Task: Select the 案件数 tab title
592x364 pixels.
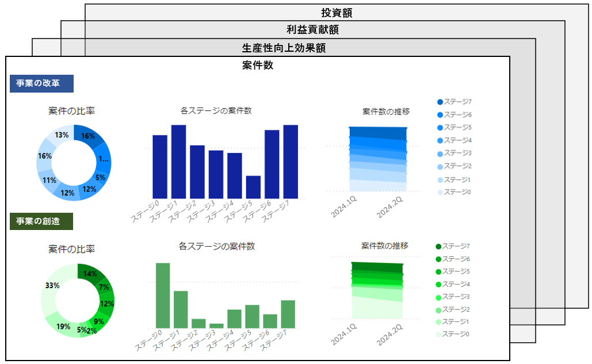Action: click(258, 65)
